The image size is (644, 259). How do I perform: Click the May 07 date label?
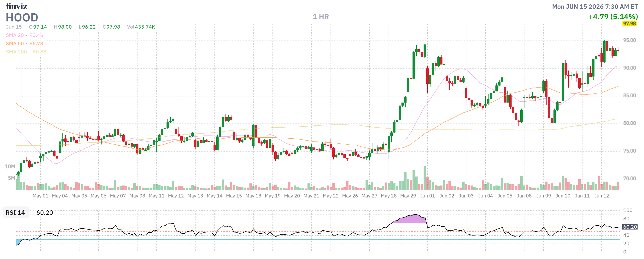118,196
